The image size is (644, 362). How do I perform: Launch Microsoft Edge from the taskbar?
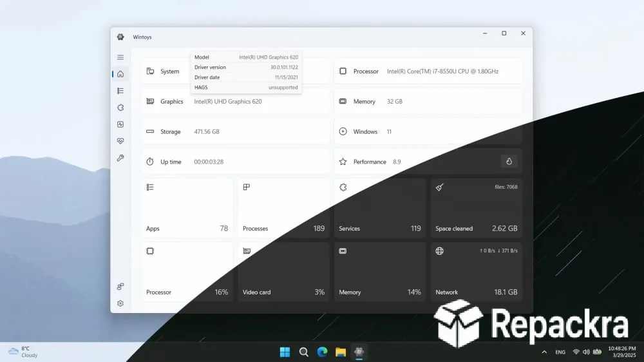pos(323,352)
